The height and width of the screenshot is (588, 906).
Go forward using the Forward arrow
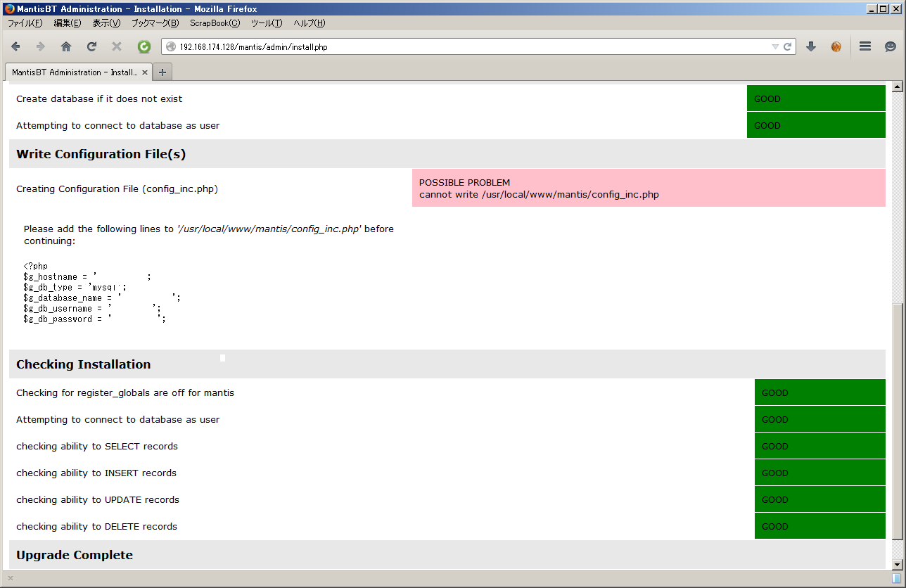41,46
